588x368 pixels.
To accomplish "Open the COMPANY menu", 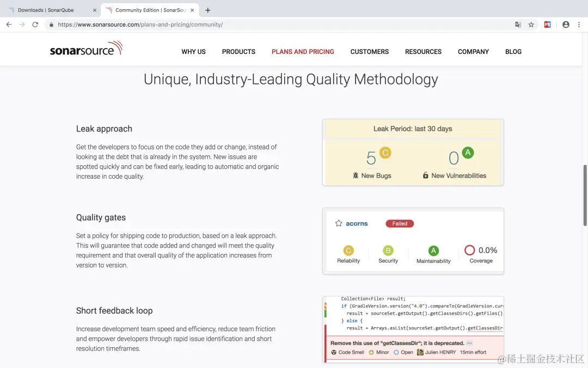I will pyautogui.click(x=473, y=52).
